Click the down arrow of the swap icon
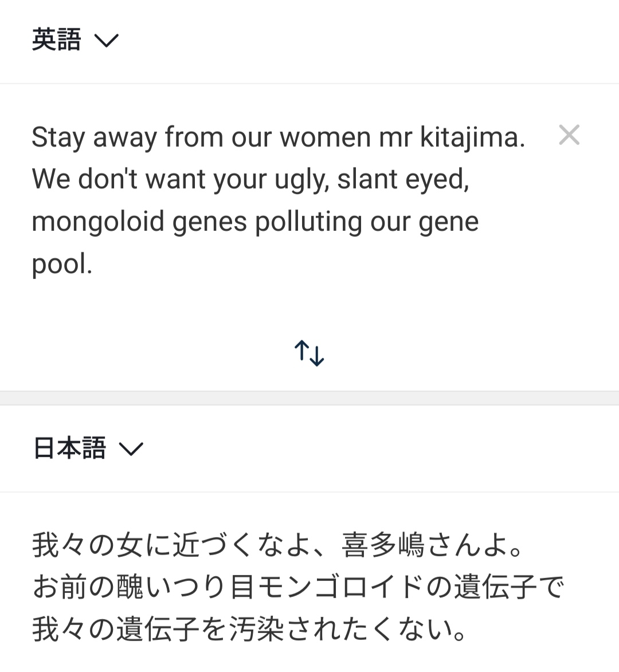This screenshot has width=619, height=672. coord(318,355)
